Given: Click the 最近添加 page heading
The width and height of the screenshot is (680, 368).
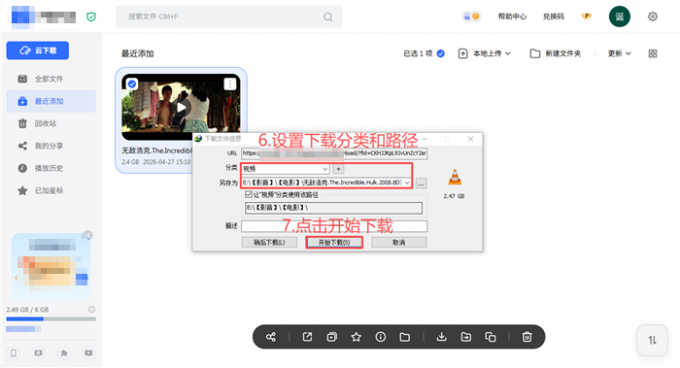Looking at the screenshot, I should [x=137, y=54].
